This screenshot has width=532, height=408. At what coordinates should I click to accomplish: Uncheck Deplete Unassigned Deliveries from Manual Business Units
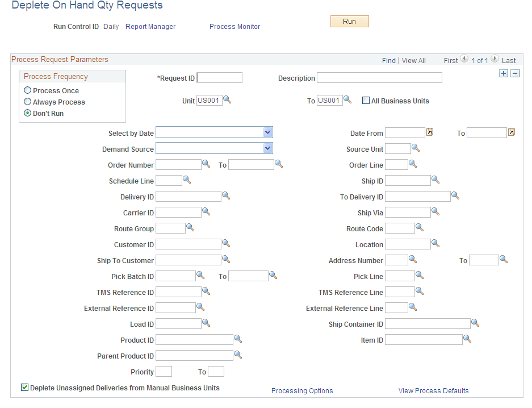click(23, 387)
